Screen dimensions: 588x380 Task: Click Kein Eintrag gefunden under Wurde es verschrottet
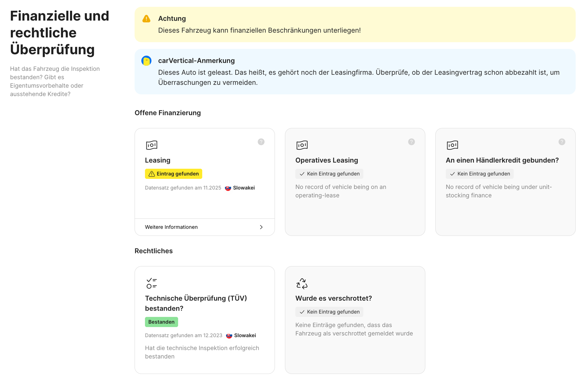(x=329, y=312)
